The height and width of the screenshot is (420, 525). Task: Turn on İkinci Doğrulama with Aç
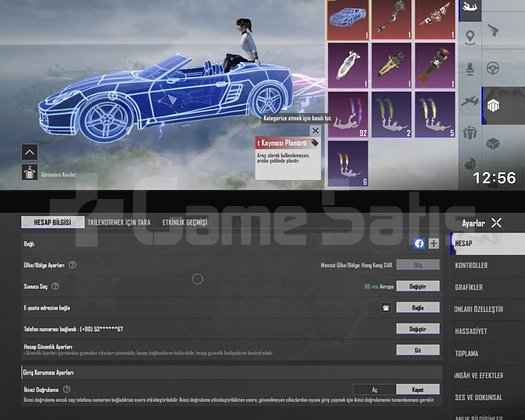pyautogui.click(x=375, y=390)
